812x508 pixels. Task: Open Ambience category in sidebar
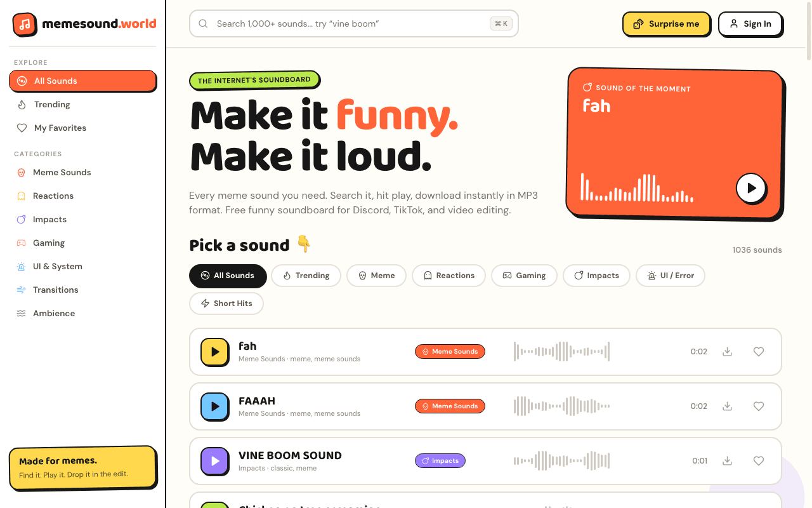(82, 313)
